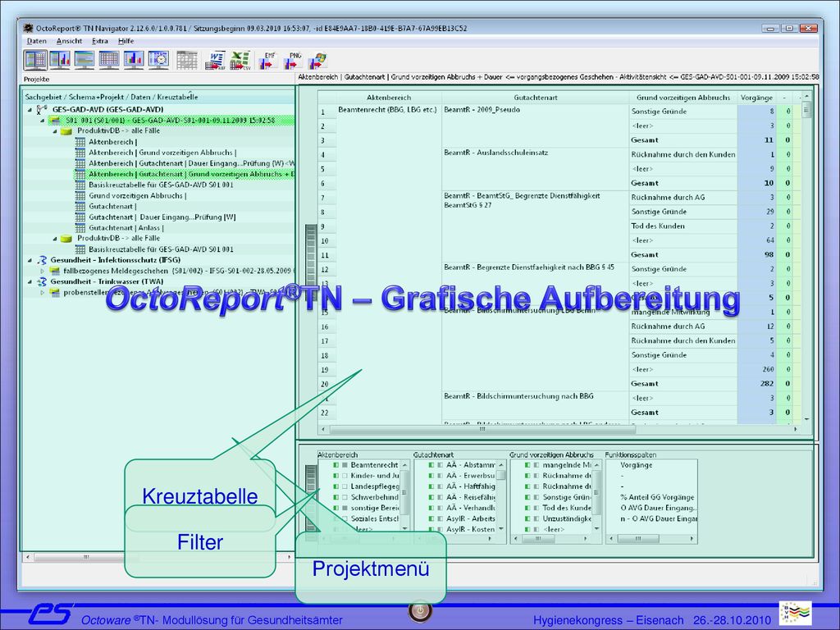Click the table icon beside 'Aktenbereich |' tree row

point(80,142)
